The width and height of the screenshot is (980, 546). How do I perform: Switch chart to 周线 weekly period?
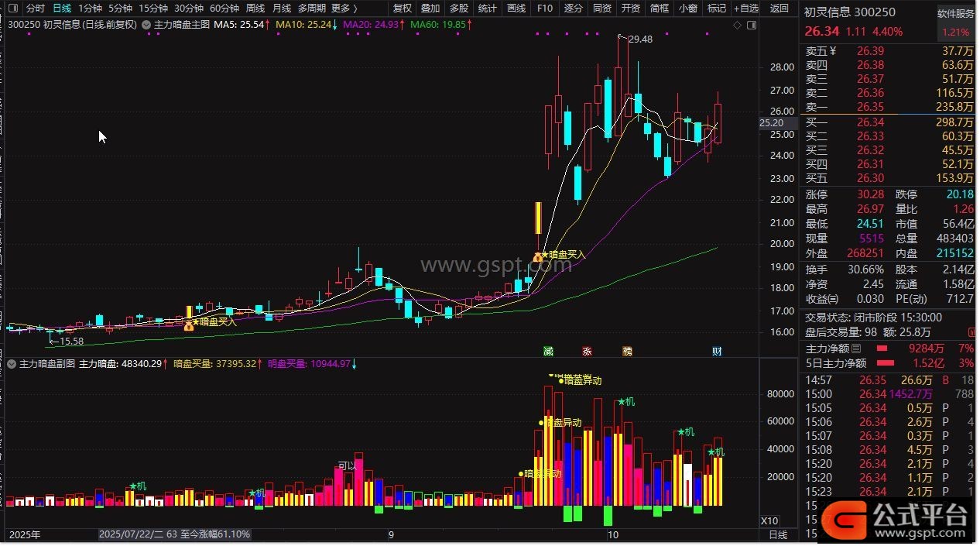coord(255,9)
